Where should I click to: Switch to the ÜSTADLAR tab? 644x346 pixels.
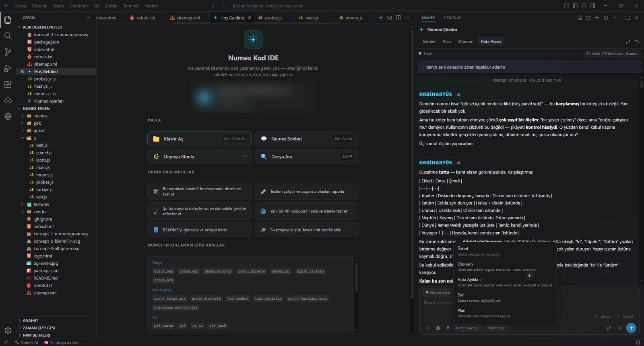tap(452, 18)
